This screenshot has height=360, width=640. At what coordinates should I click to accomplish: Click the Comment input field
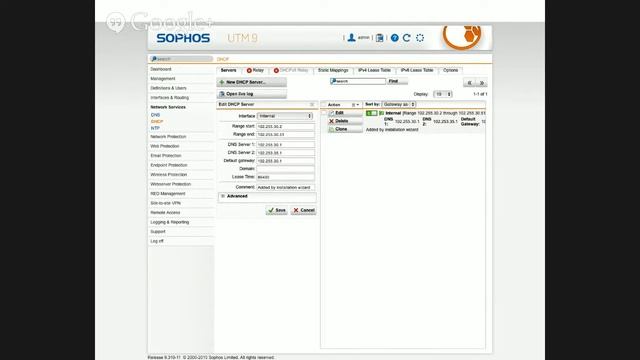click(x=285, y=187)
